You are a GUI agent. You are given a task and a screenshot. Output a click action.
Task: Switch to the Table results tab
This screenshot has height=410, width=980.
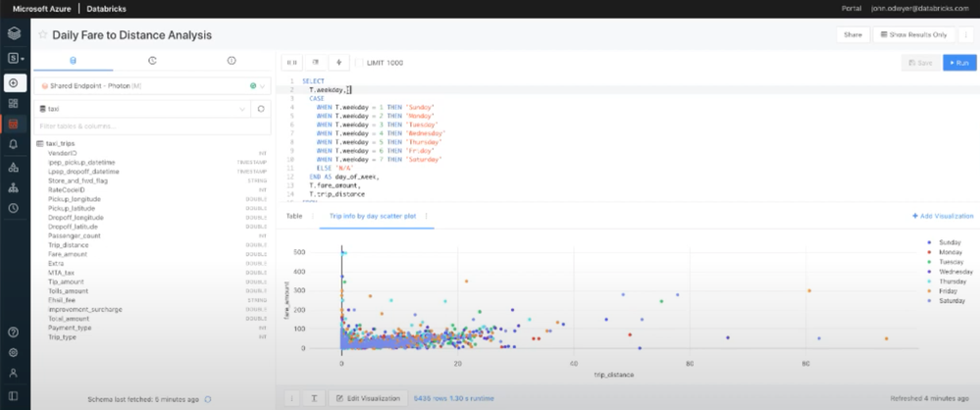coord(293,216)
